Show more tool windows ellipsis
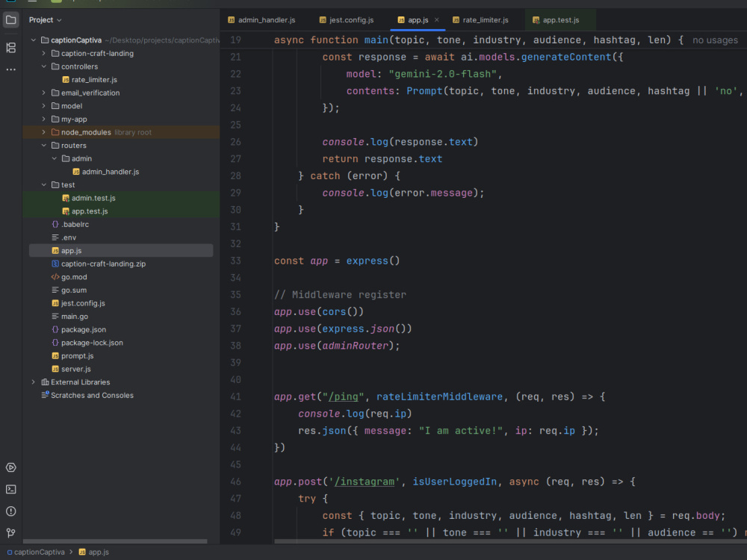This screenshot has width=747, height=560. coord(10,69)
